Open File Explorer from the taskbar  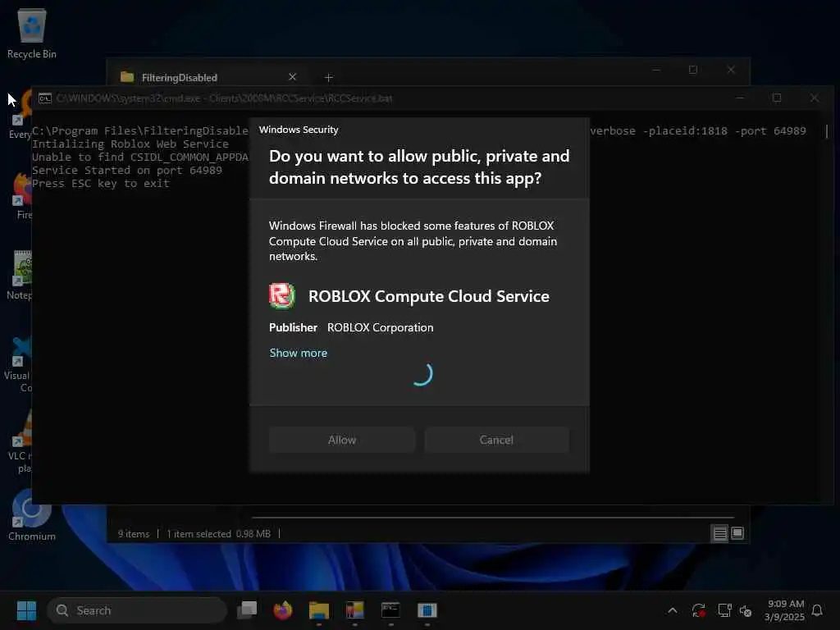tap(319, 610)
